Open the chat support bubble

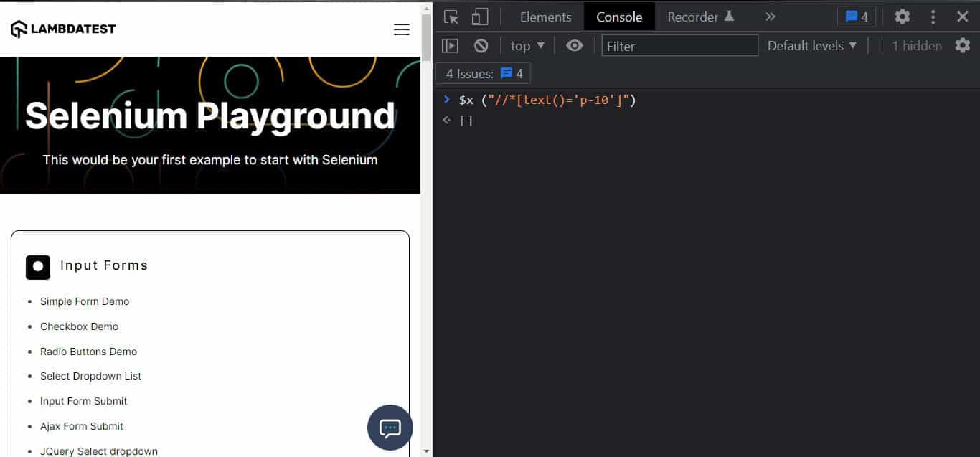point(390,427)
